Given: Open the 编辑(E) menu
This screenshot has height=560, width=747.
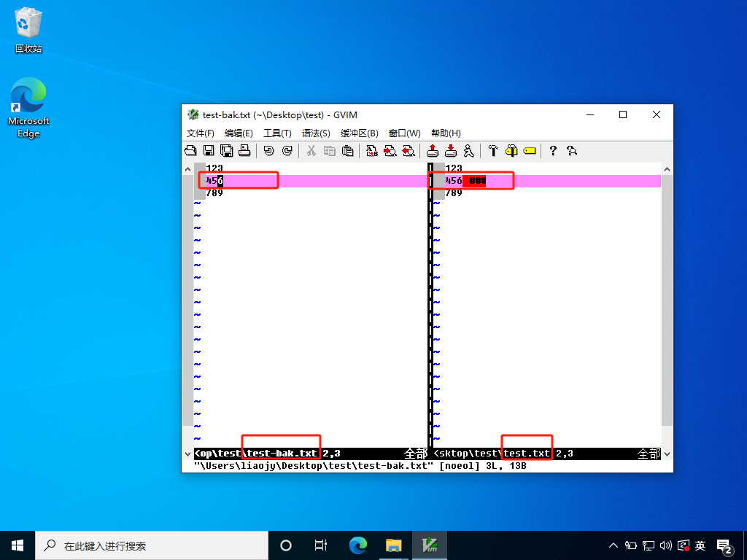Looking at the screenshot, I should (239, 133).
